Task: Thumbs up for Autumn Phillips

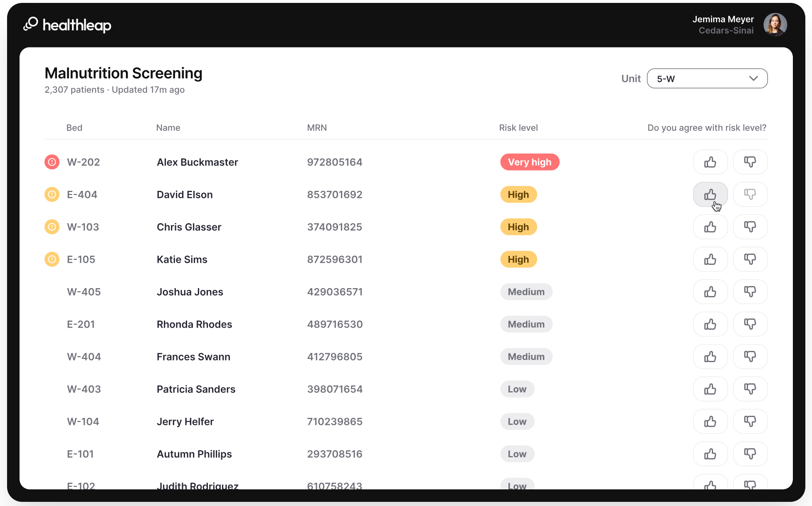Action: click(710, 454)
